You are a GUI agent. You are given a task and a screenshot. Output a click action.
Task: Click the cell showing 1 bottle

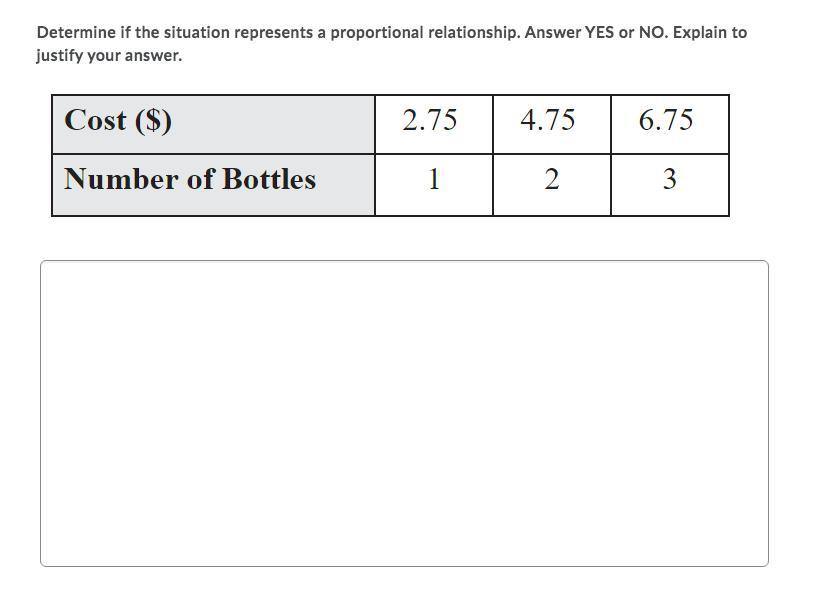(434, 185)
